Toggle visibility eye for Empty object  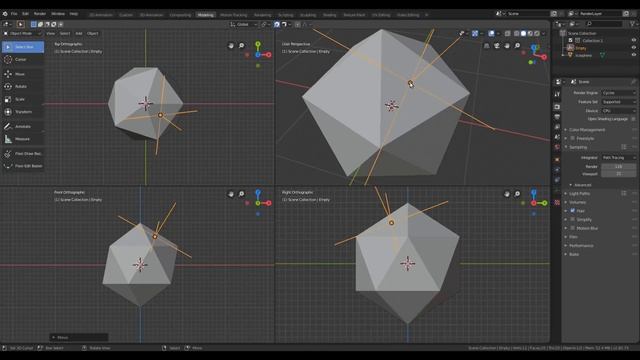[633, 48]
